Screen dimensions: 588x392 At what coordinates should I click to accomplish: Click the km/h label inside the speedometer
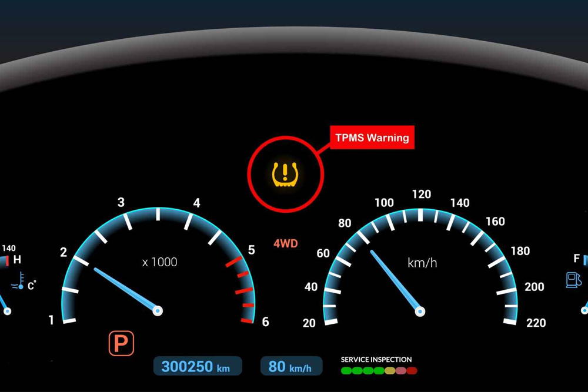tap(422, 263)
